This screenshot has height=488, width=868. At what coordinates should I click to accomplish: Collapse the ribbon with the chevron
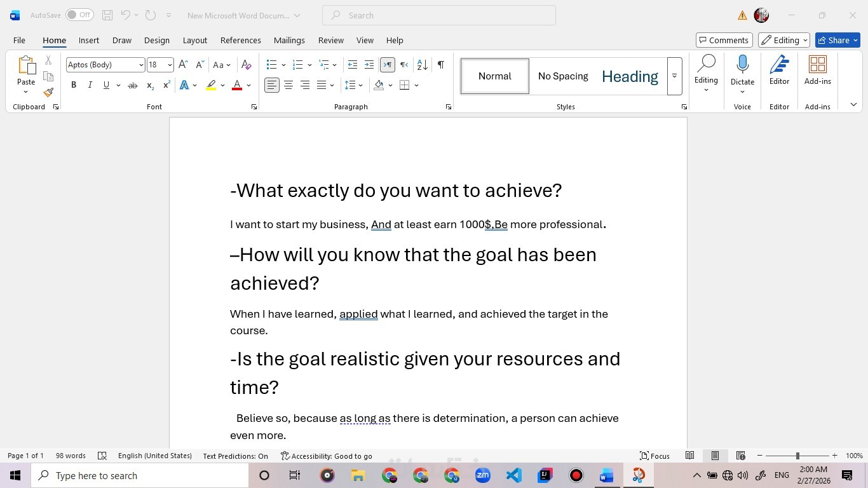point(853,105)
